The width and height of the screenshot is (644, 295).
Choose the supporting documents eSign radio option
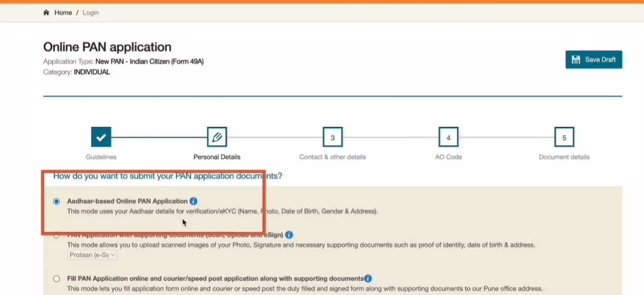(x=56, y=236)
